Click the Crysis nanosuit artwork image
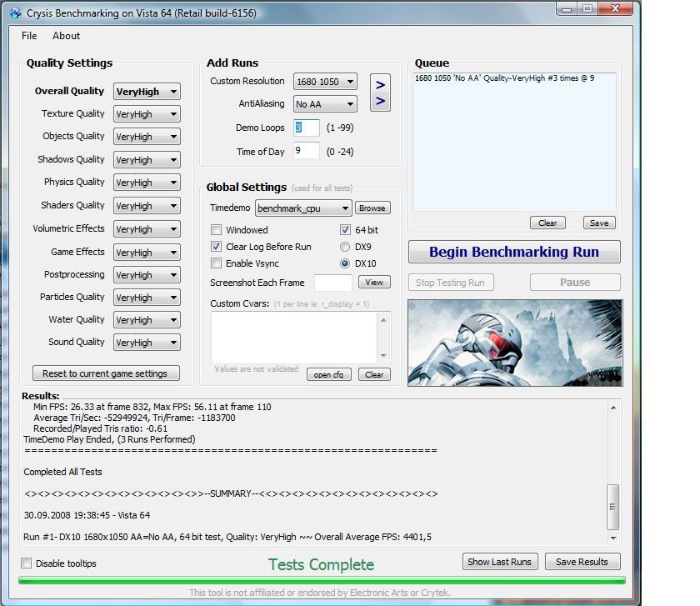The width and height of the screenshot is (700, 606). point(515,343)
